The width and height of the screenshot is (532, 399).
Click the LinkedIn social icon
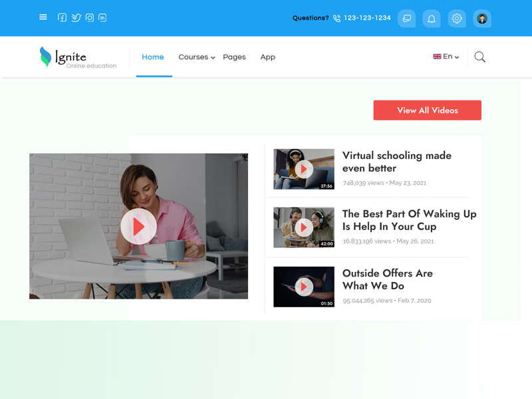[x=102, y=18]
